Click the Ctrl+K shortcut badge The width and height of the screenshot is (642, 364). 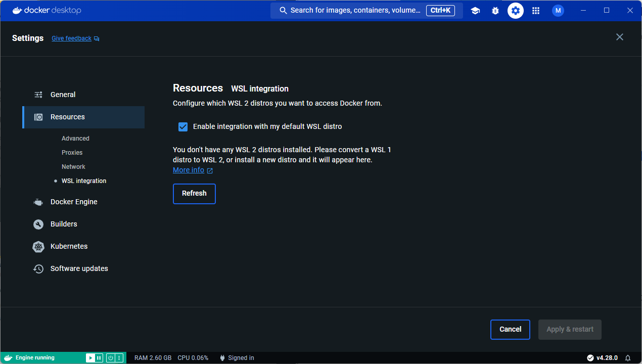tap(441, 11)
